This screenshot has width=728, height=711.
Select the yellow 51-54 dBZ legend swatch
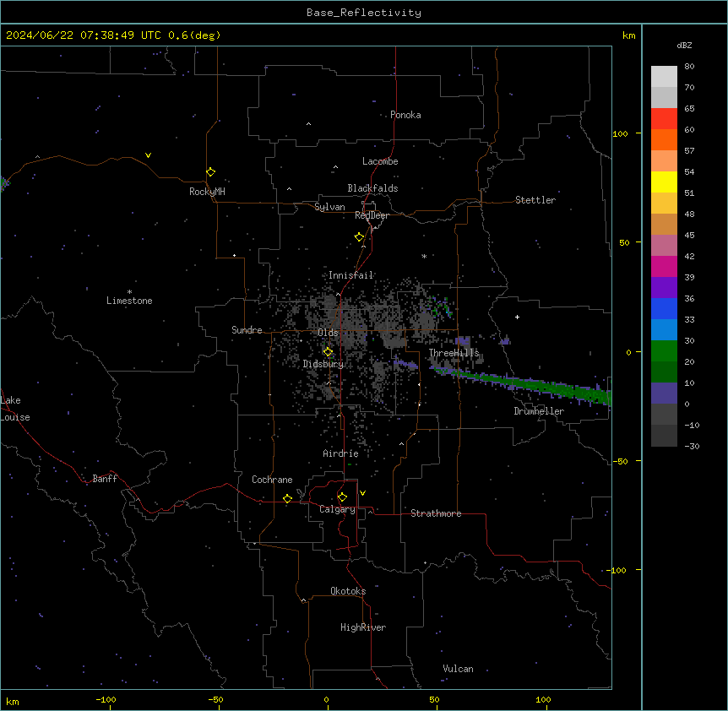click(664, 182)
